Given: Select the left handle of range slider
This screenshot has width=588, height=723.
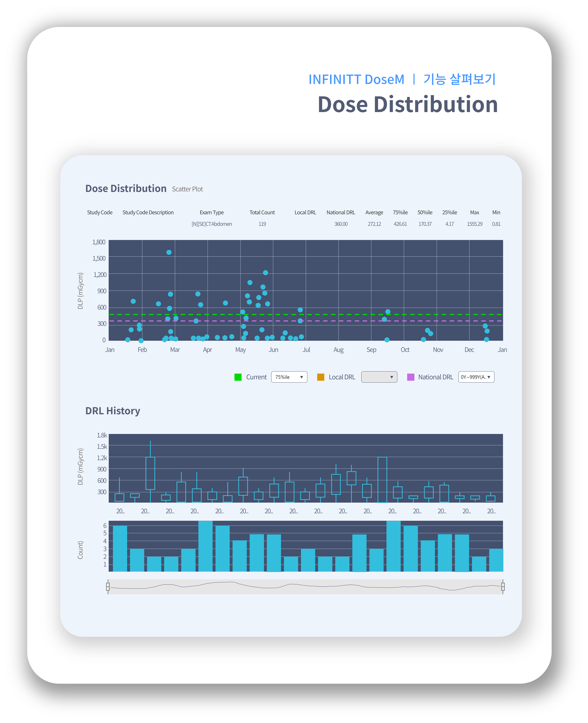Looking at the screenshot, I should click(108, 586).
